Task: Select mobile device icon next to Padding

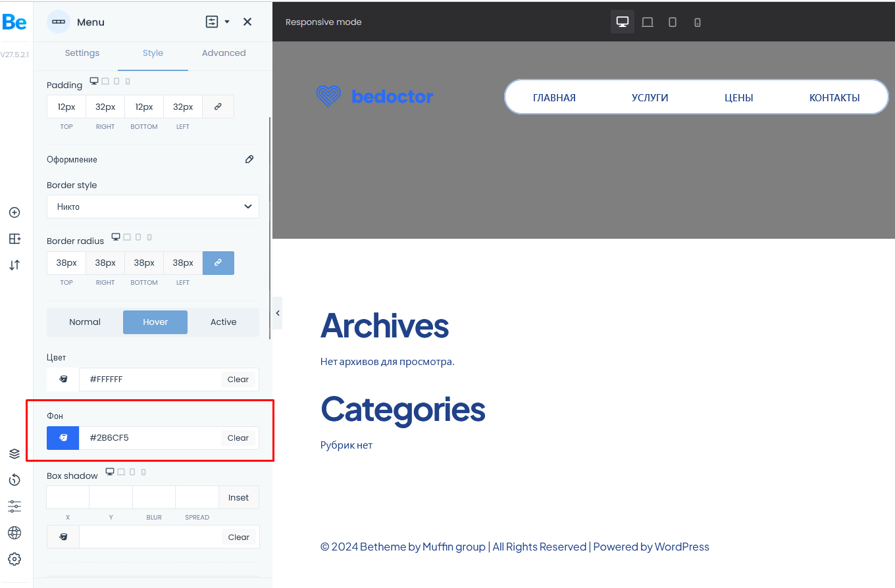Action: click(x=128, y=82)
